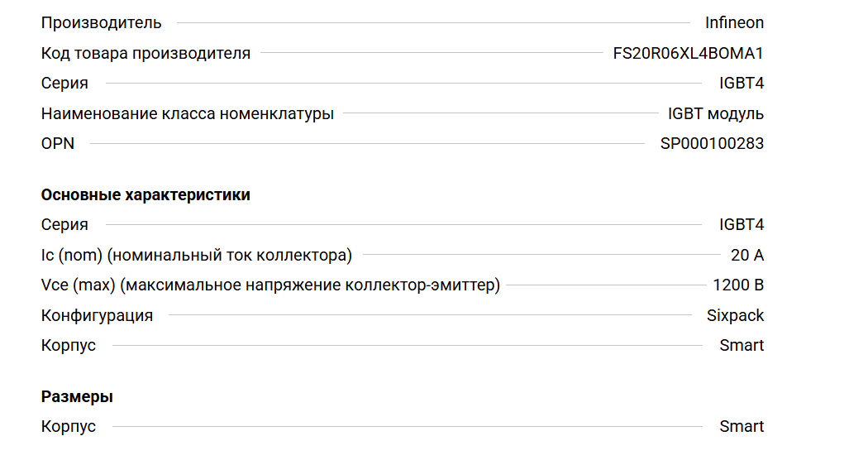Click IGBT4 value under Основные характеристики

tap(742, 225)
